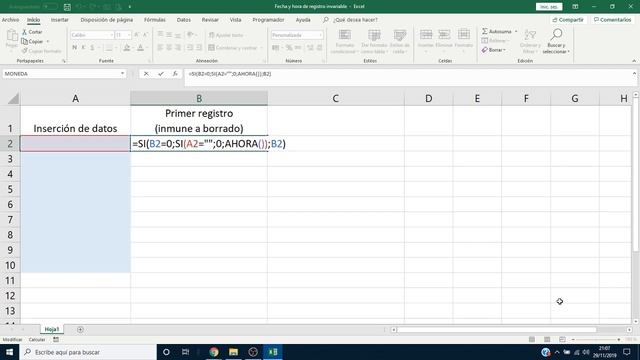This screenshot has height=360, width=640.
Task: Add a new sheet with plus icon
Action: tap(80, 329)
